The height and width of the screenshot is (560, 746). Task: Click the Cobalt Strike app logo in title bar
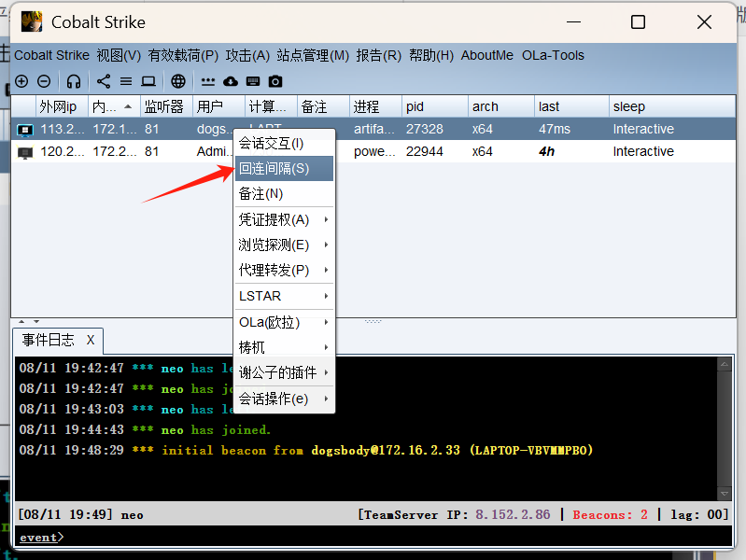click(x=32, y=21)
